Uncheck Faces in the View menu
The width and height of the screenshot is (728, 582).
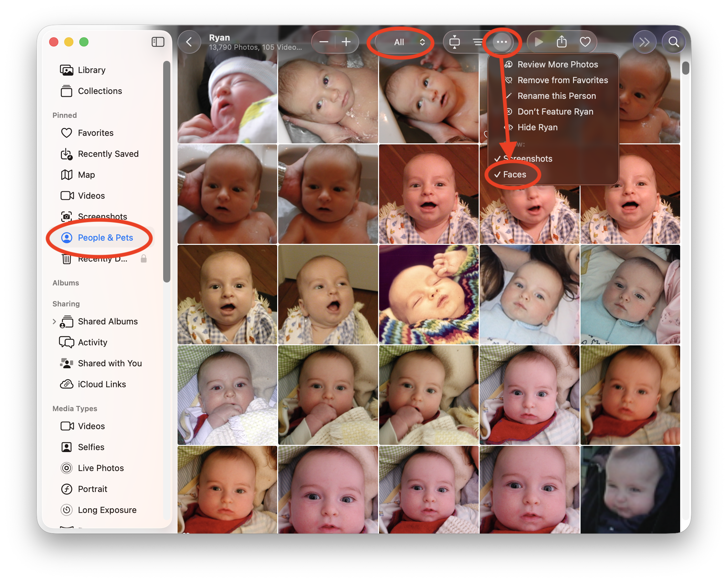point(514,174)
